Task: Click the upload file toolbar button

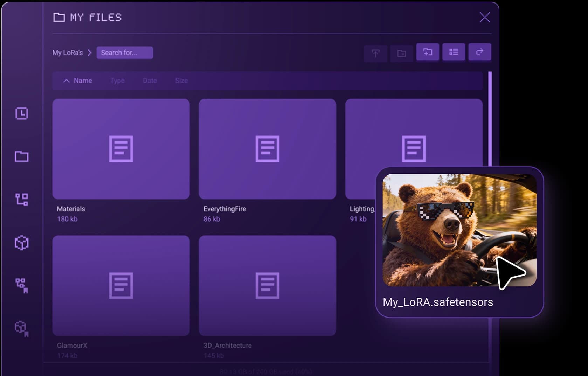Action: click(x=375, y=53)
